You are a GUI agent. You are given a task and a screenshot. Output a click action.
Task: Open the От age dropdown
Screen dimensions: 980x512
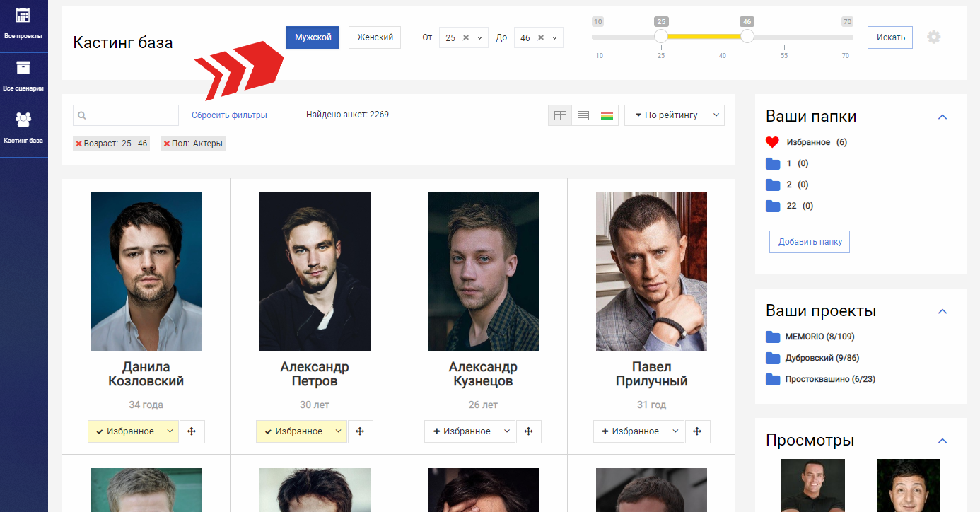480,37
